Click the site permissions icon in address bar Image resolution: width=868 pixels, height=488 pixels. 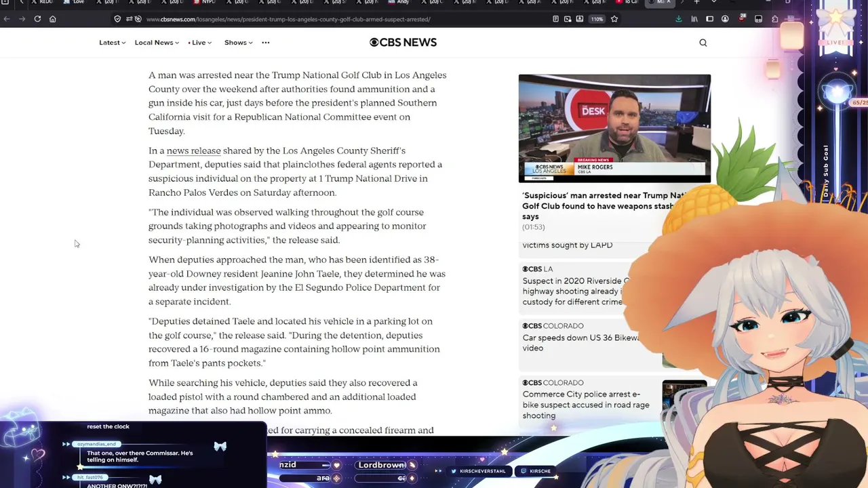pos(129,19)
